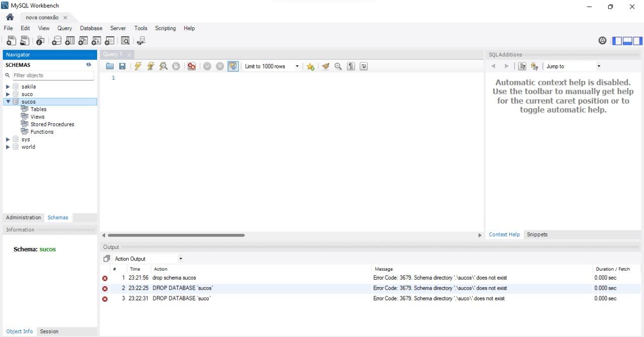Clear the action output log

pos(106,259)
